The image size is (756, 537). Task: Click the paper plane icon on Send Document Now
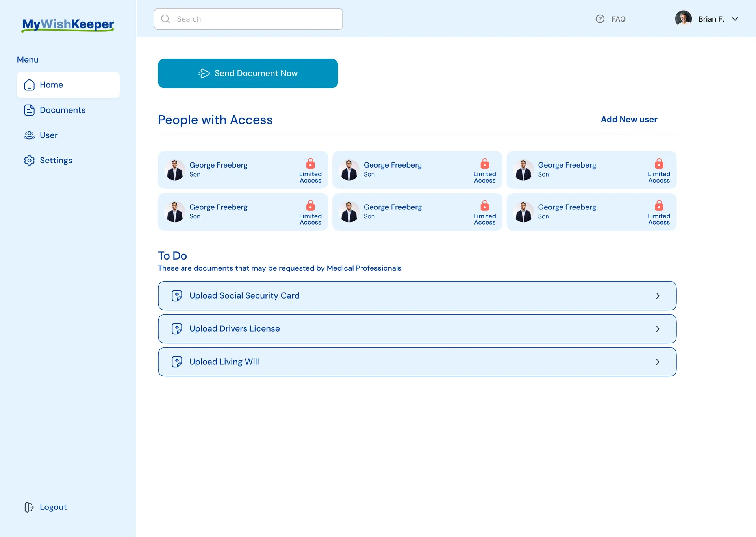(204, 73)
